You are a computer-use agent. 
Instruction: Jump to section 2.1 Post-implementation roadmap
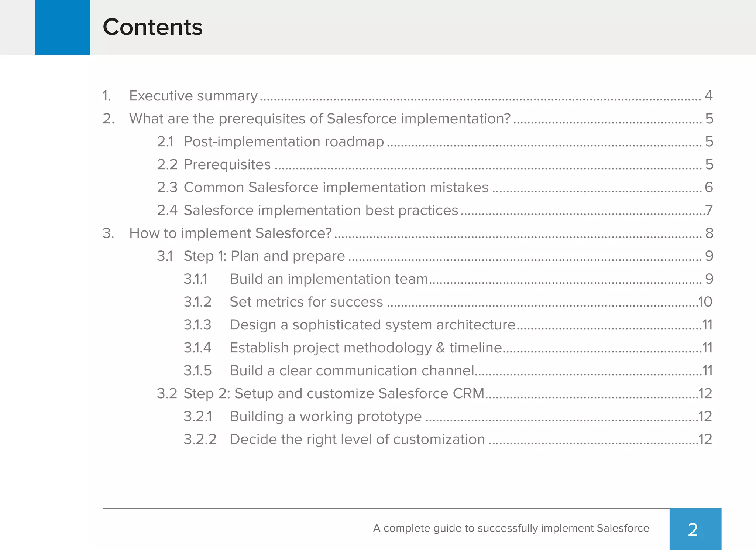(283, 142)
